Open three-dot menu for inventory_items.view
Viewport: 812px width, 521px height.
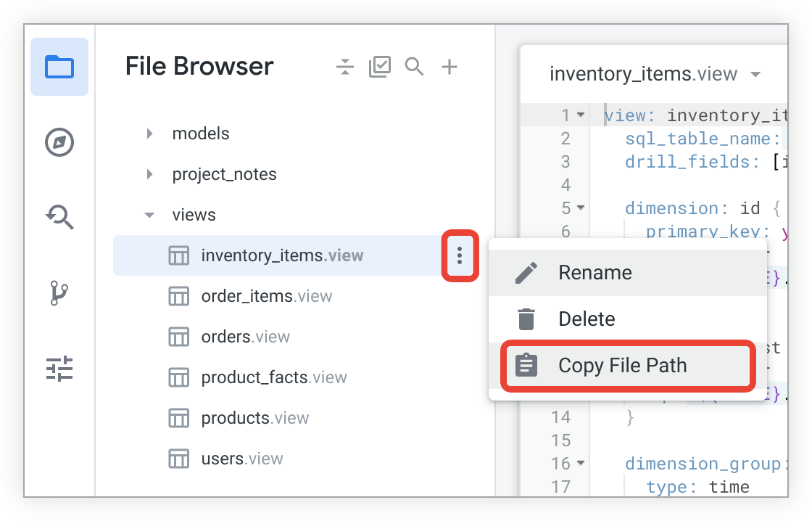point(460,255)
